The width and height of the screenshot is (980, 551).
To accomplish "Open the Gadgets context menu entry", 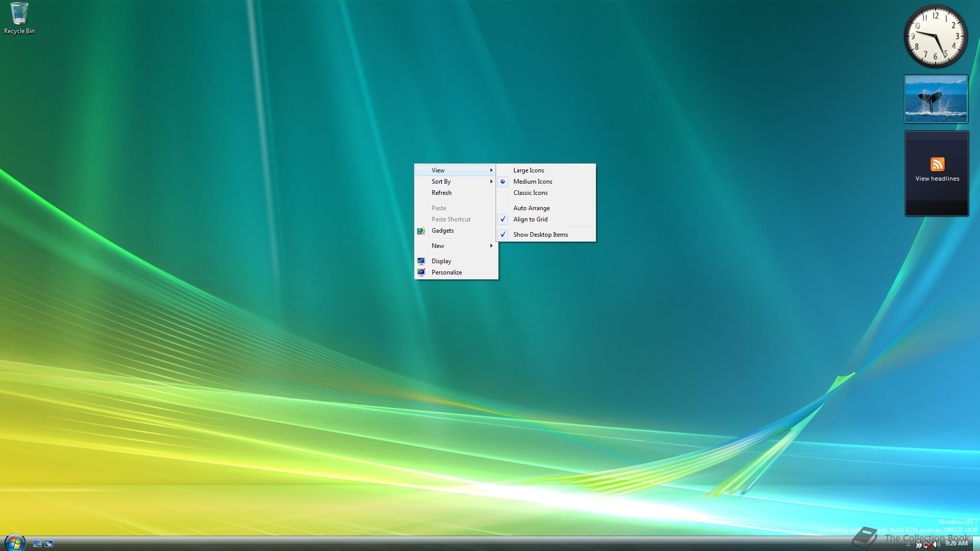I will 456,231.
